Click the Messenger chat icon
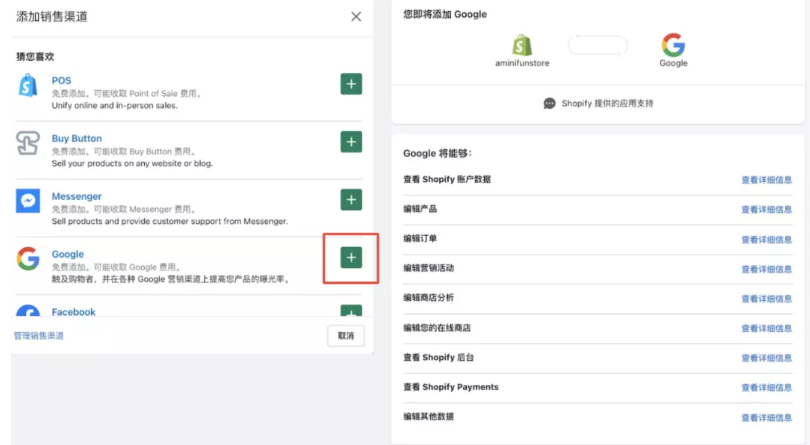Viewport: 810px width, 445px height. pos(28,201)
